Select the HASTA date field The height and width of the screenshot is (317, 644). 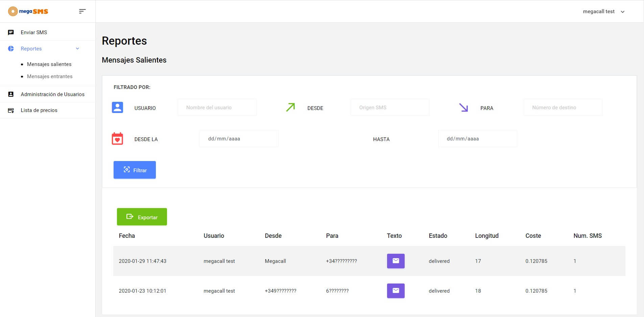coord(477,139)
